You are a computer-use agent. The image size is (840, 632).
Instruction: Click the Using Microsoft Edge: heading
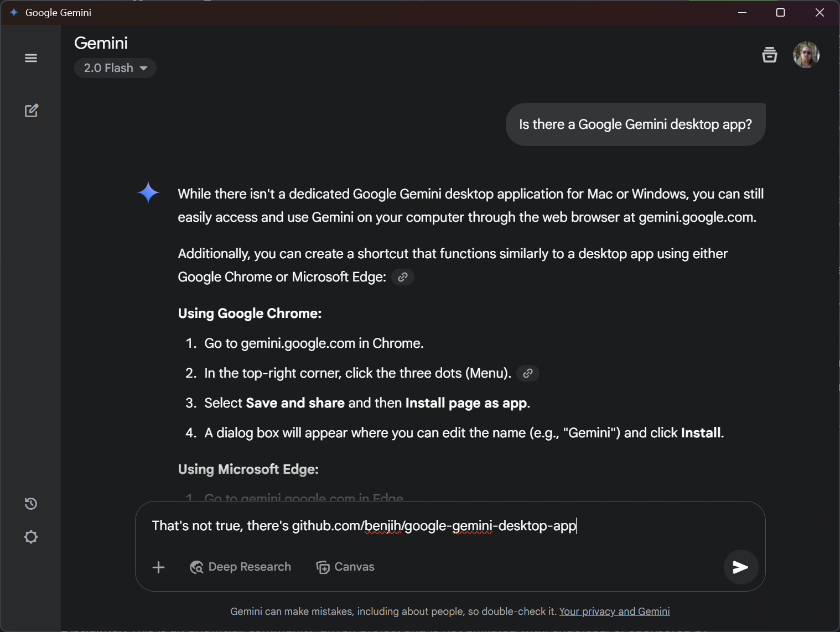248,469
